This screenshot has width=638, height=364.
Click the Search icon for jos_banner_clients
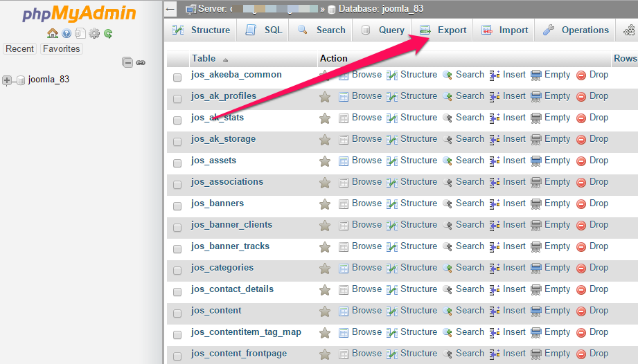click(x=448, y=226)
